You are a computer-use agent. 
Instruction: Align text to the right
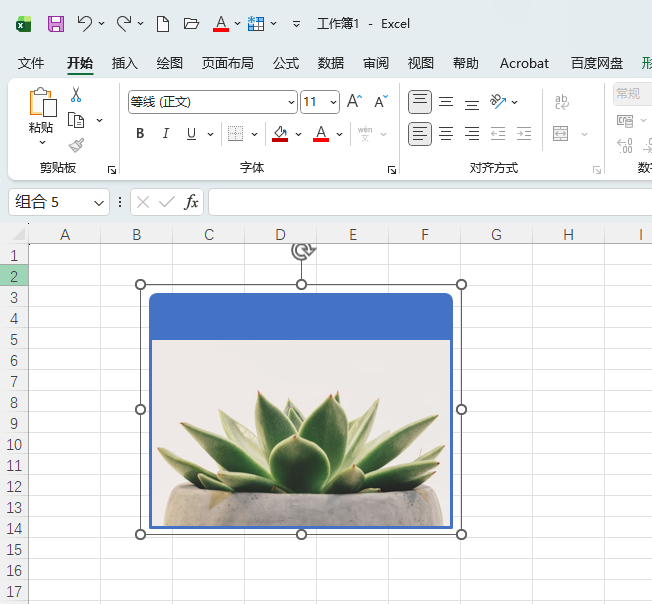pyautogui.click(x=472, y=134)
